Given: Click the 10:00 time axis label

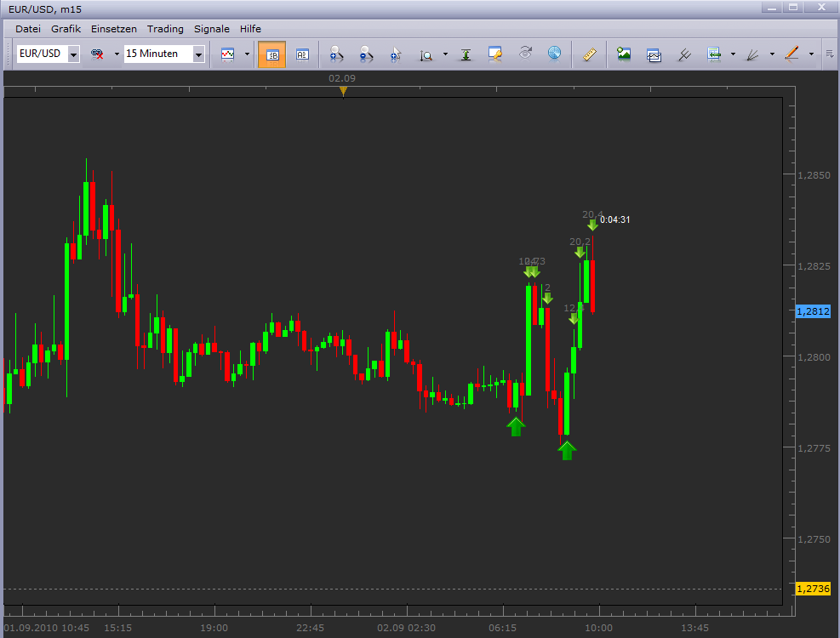Looking at the screenshot, I should 598,627.
